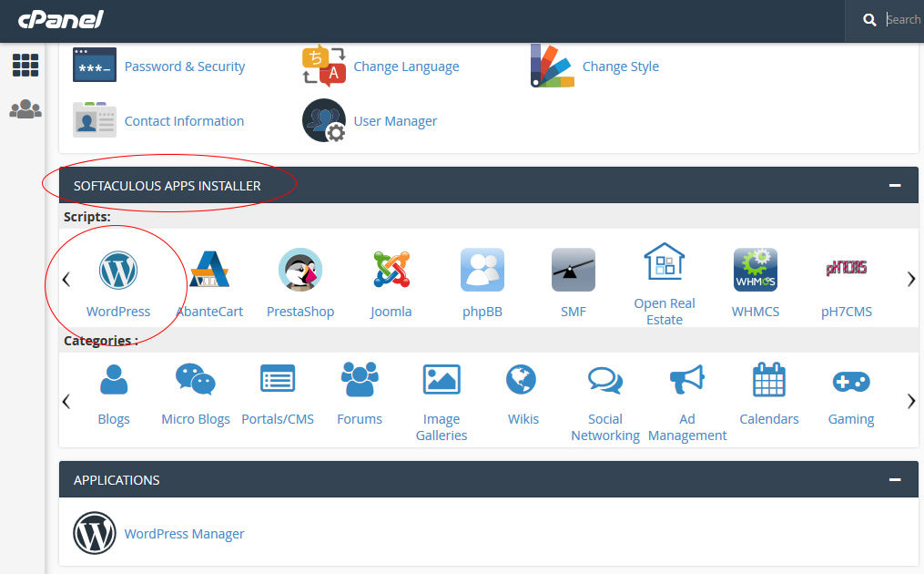This screenshot has width=924, height=574.
Task: Select the Open Real Estate house icon
Action: 665,261
